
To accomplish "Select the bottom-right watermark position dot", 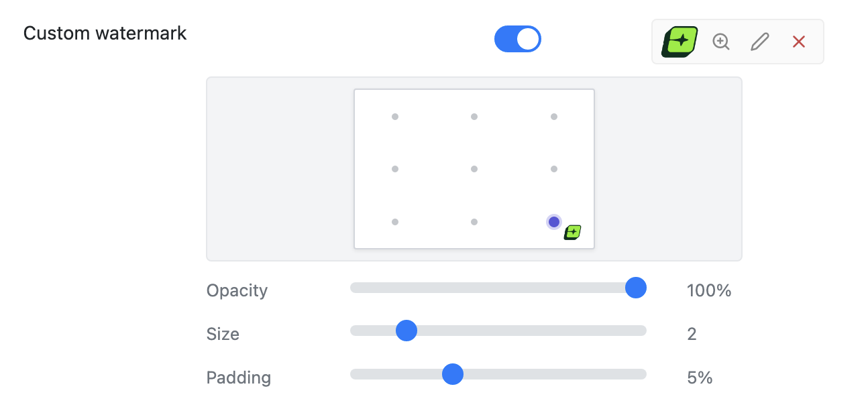I will coord(553,221).
